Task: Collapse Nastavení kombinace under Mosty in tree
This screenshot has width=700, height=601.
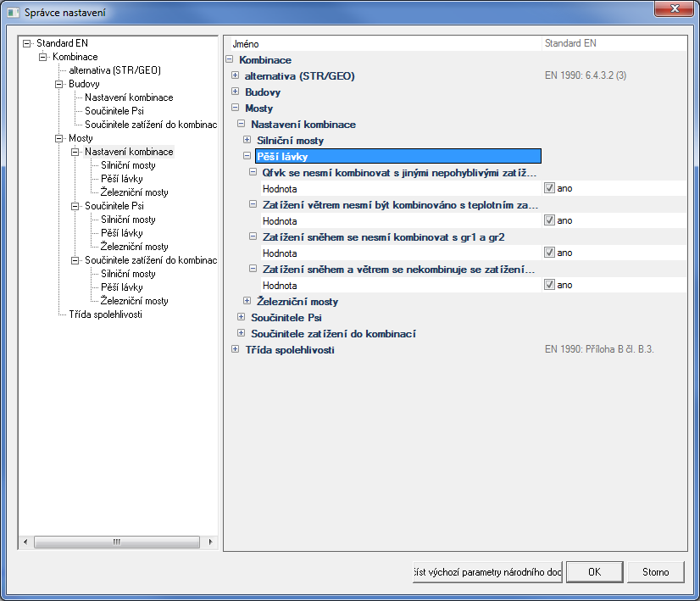Action: click(x=75, y=153)
